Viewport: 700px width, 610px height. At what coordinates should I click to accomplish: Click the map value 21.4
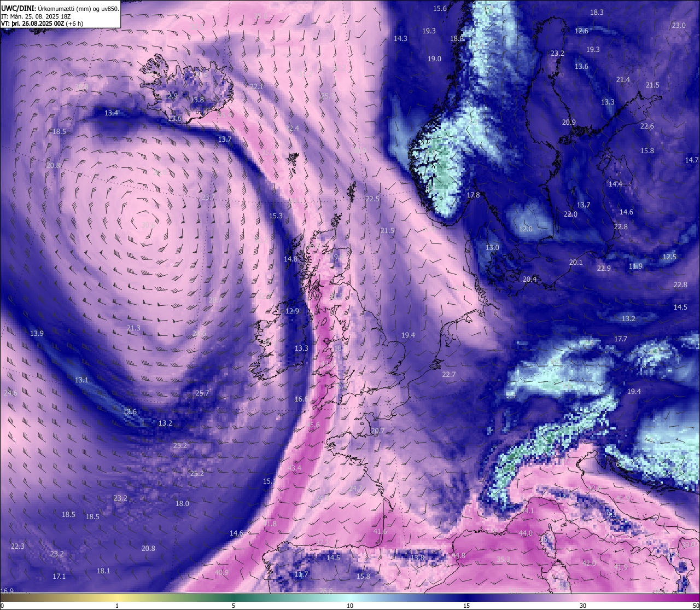pos(623,79)
